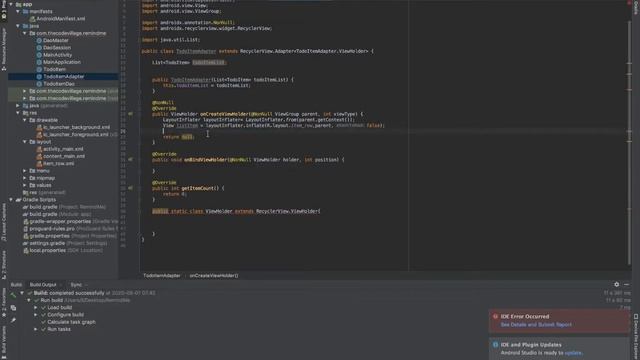Open the Build panel settings gear
Screen dimensions: 640x360
click(x=616, y=284)
